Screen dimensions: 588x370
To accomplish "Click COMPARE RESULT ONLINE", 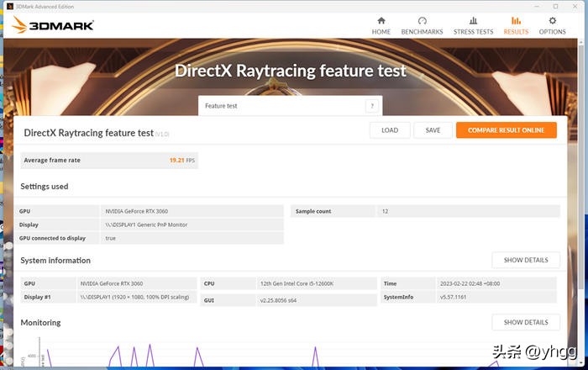I will click(x=506, y=130).
